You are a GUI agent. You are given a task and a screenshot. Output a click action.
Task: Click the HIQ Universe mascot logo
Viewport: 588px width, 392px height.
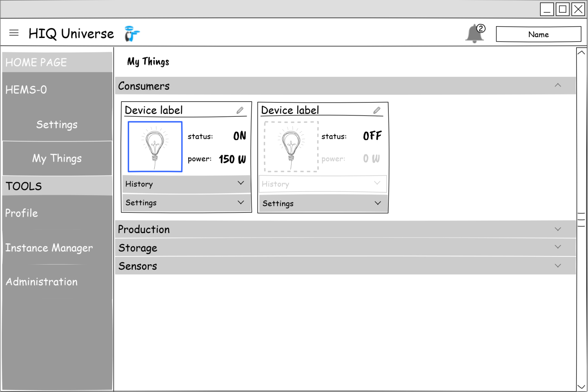[131, 34]
